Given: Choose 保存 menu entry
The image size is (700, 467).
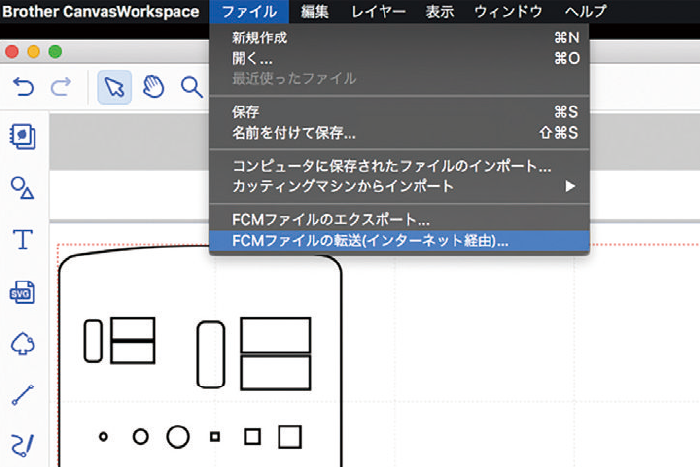Looking at the screenshot, I should tap(400, 112).
